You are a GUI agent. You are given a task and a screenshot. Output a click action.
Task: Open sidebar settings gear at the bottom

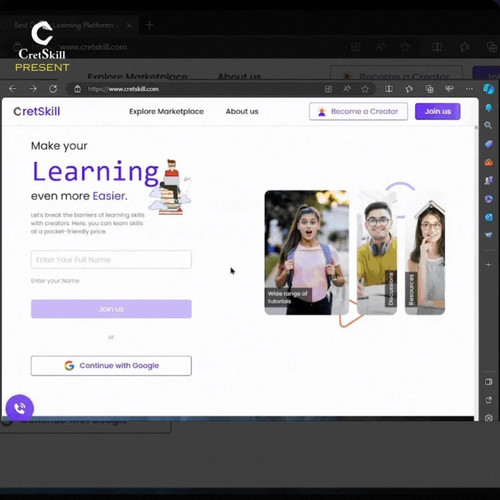click(489, 418)
